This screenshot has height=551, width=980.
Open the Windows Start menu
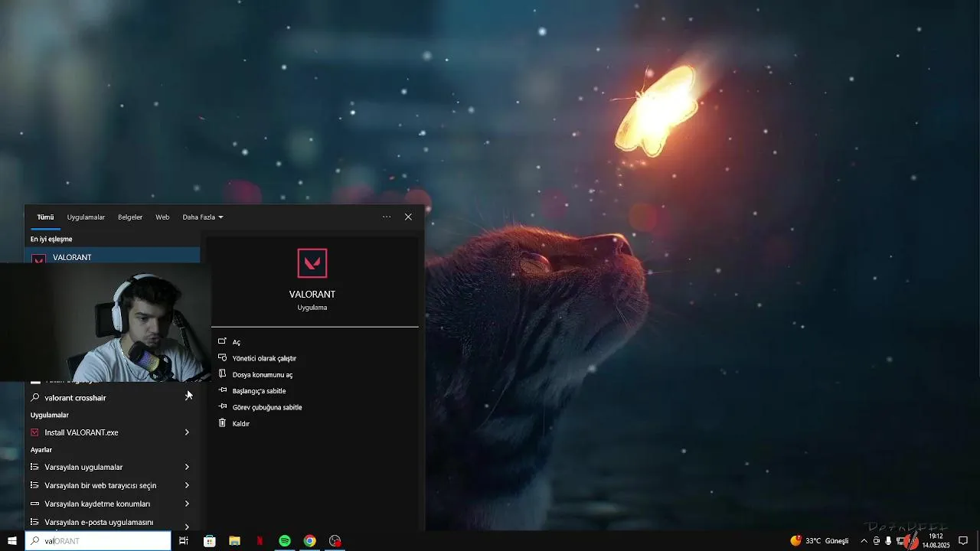[12, 541]
